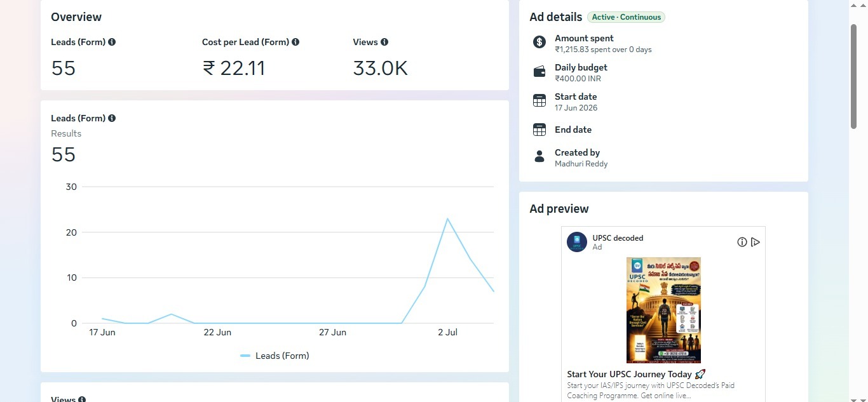Click the ad play arrow icon in preview
Image resolution: width=868 pixels, height=402 pixels.
pyautogui.click(x=756, y=242)
